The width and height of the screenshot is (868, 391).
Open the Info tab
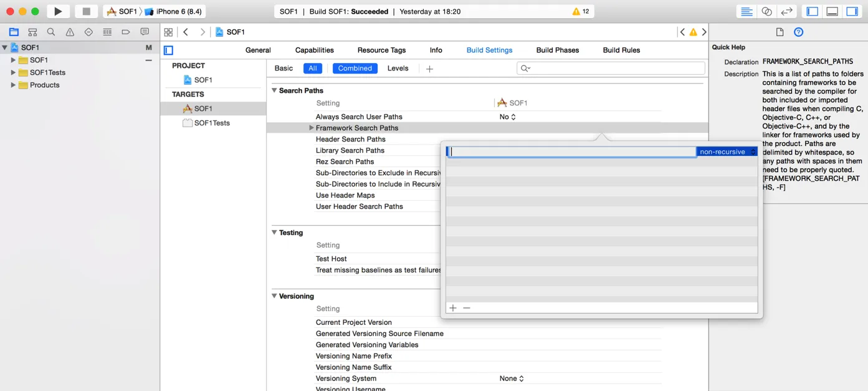pos(436,50)
